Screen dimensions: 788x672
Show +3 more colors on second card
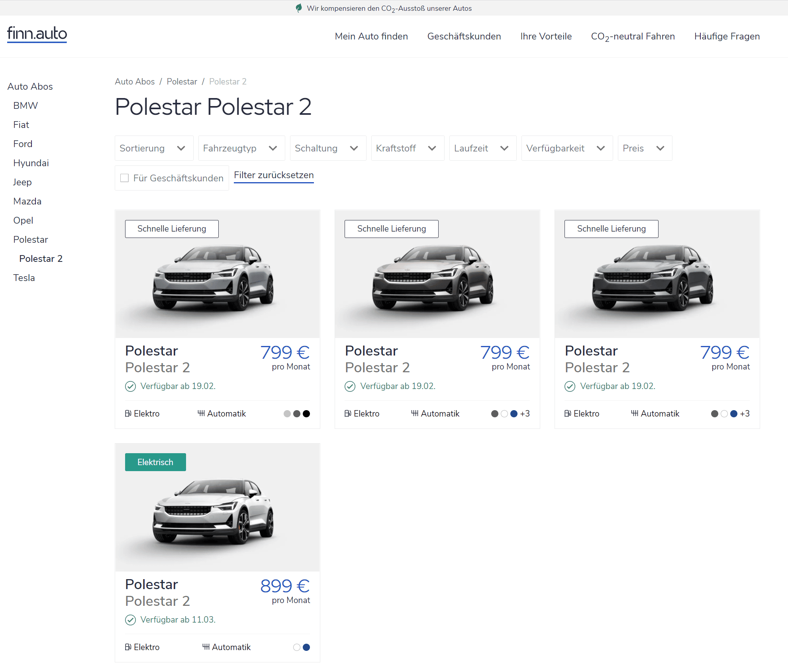click(x=525, y=414)
